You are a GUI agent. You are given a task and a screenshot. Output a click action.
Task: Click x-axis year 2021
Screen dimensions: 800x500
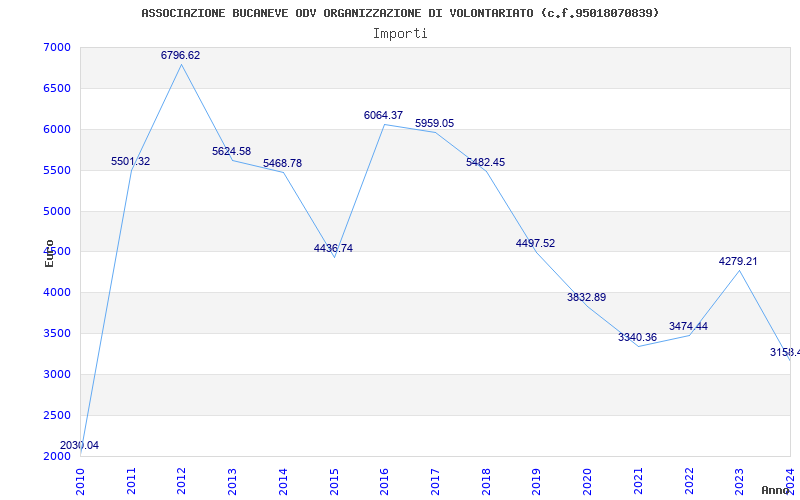pos(638,482)
